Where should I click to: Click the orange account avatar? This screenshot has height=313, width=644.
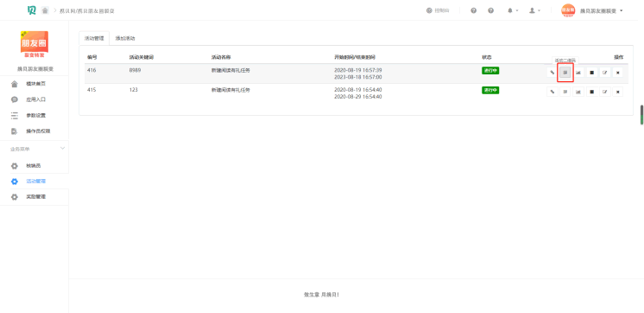click(568, 10)
